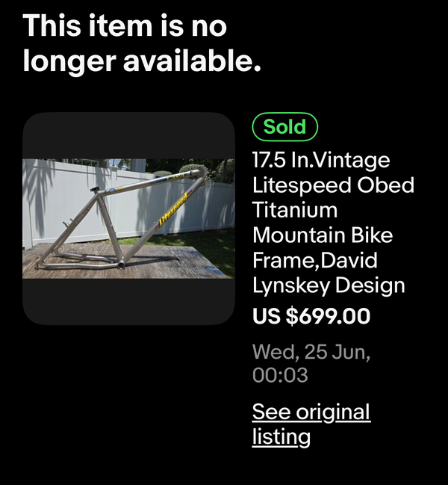Click 'Litespeed Obed' in the item title
448x485 pixels.
[x=333, y=185]
